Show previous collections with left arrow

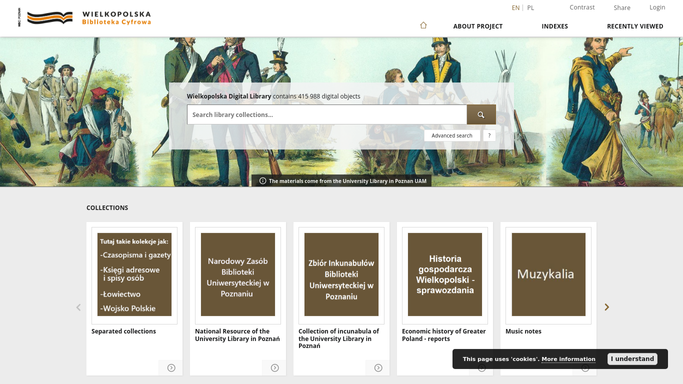click(78, 307)
